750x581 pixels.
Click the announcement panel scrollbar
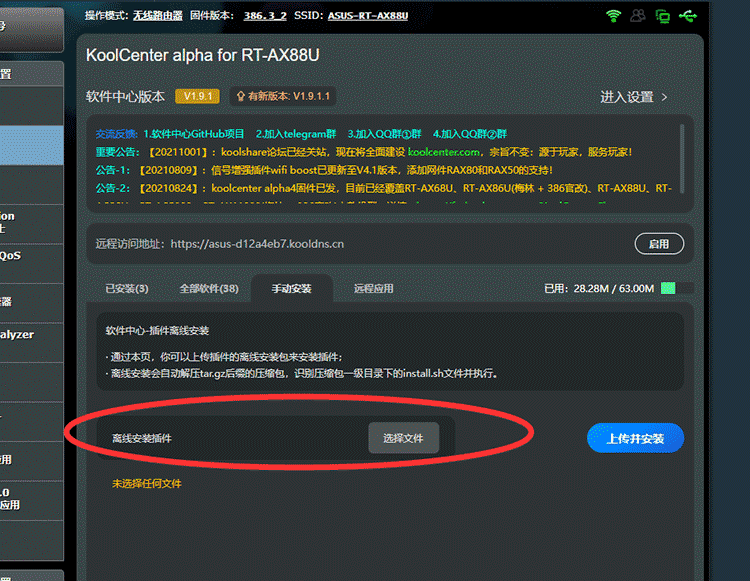click(682, 159)
